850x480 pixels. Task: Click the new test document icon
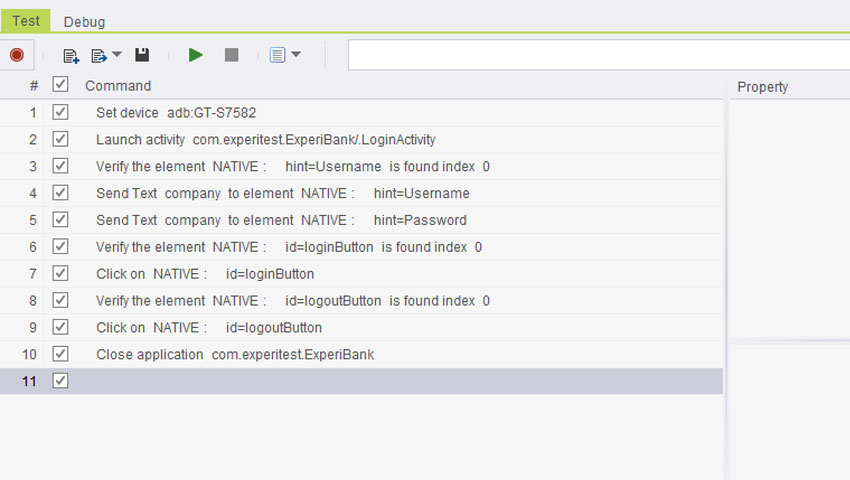[x=71, y=56]
